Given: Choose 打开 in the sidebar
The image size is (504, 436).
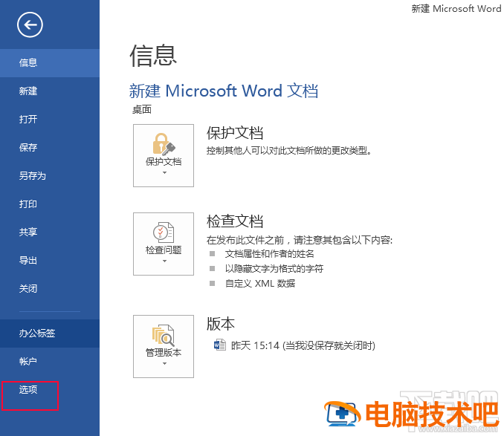Looking at the screenshot, I should pyautogui.click(x=50, y=120).
